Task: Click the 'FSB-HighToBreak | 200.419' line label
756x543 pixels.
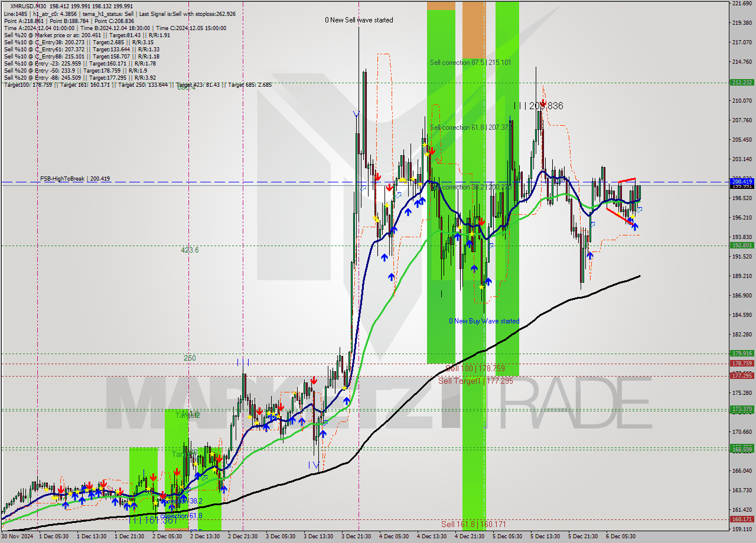Action: [75, 178]
